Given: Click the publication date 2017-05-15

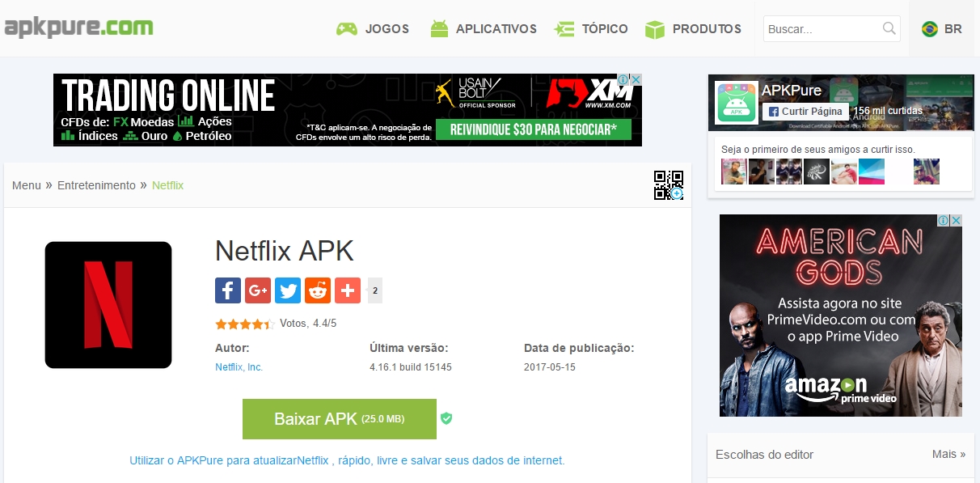Looking at the screenshot, I should click(551, 367).
